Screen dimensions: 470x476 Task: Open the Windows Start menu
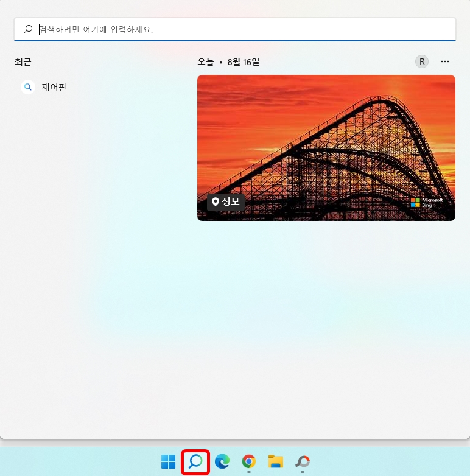click(168, 462)
